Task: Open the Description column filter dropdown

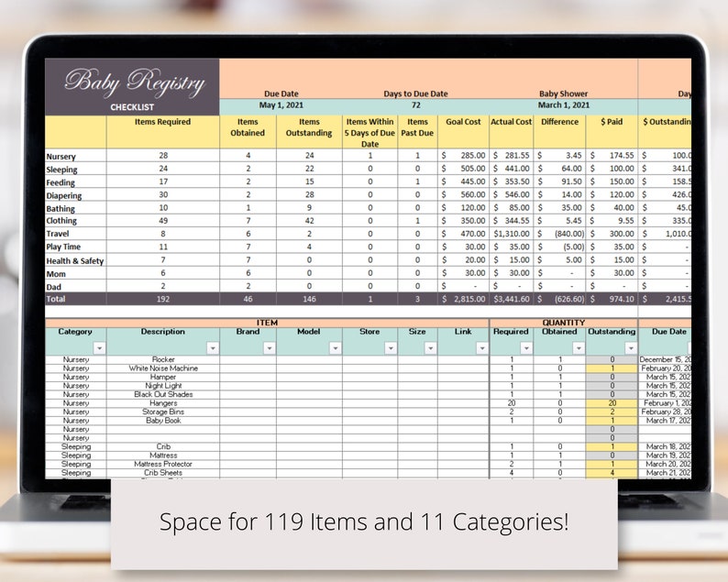Action: 213,348
